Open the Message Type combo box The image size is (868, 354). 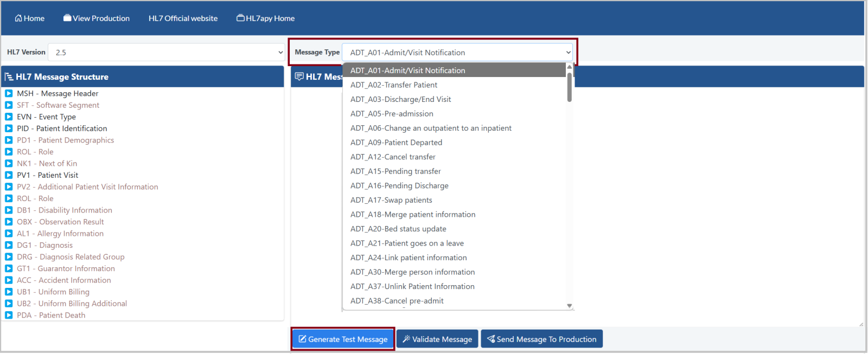[457, 53]
